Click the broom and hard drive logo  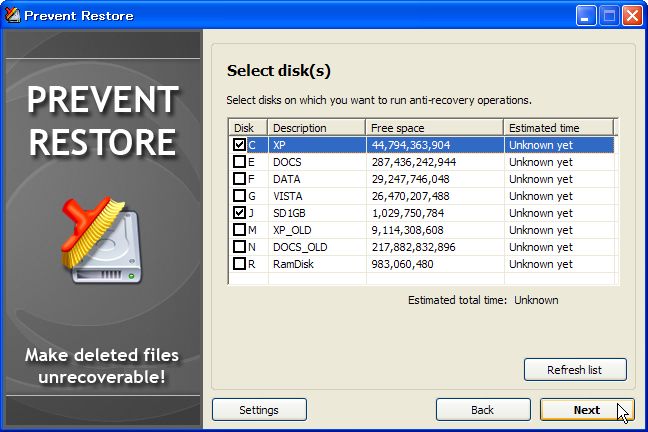[x=101, y=239]
